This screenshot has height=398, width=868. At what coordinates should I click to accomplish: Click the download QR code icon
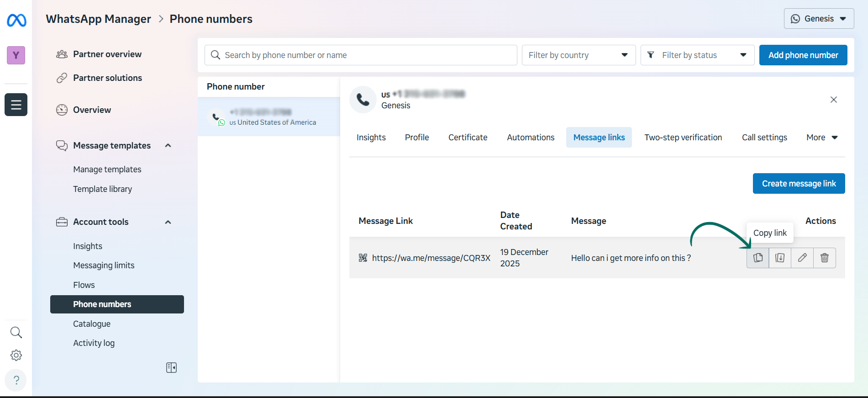[x=780, y=258]
